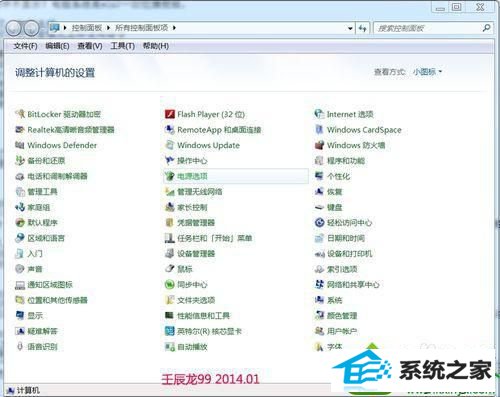Expand the address bar history dropdown arrow

(x=350, y=28)
